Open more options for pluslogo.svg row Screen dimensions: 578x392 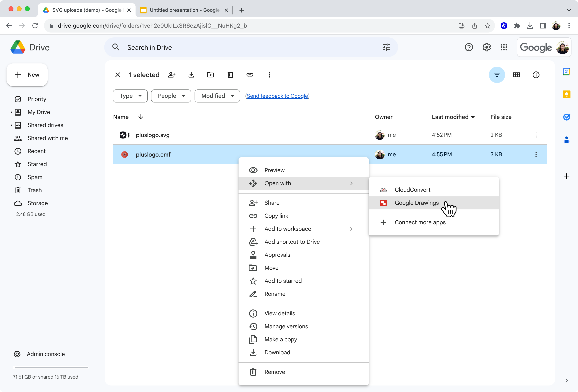point(536,135)
